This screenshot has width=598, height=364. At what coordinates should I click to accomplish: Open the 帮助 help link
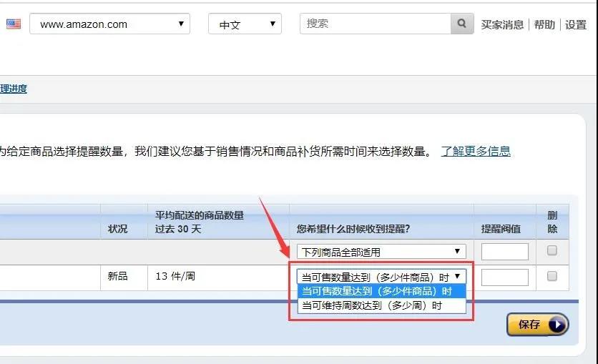pyautogui.click(x=544, y=25)
